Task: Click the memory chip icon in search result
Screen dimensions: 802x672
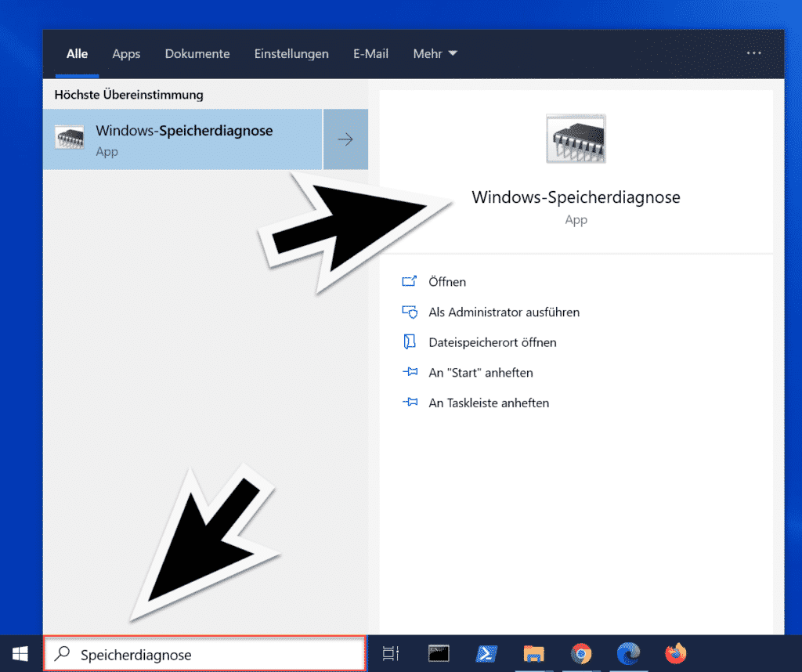Action: [x=70, y=137]
